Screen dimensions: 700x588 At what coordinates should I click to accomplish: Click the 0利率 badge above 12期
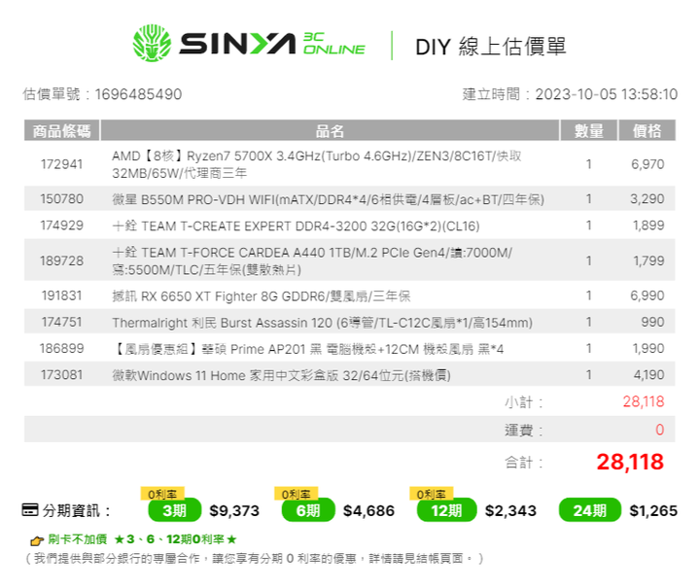point(432,494)
